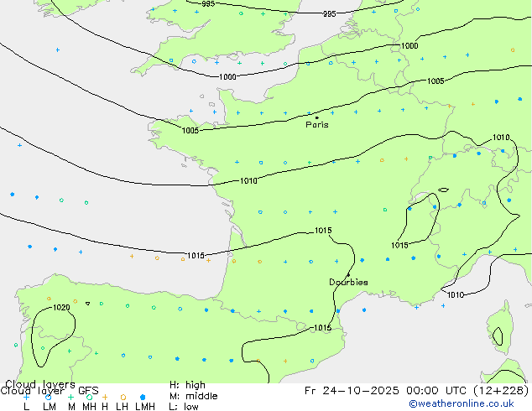Click the 'M: middle' legend text
This screenshot has width=532, height=411.
193,396
